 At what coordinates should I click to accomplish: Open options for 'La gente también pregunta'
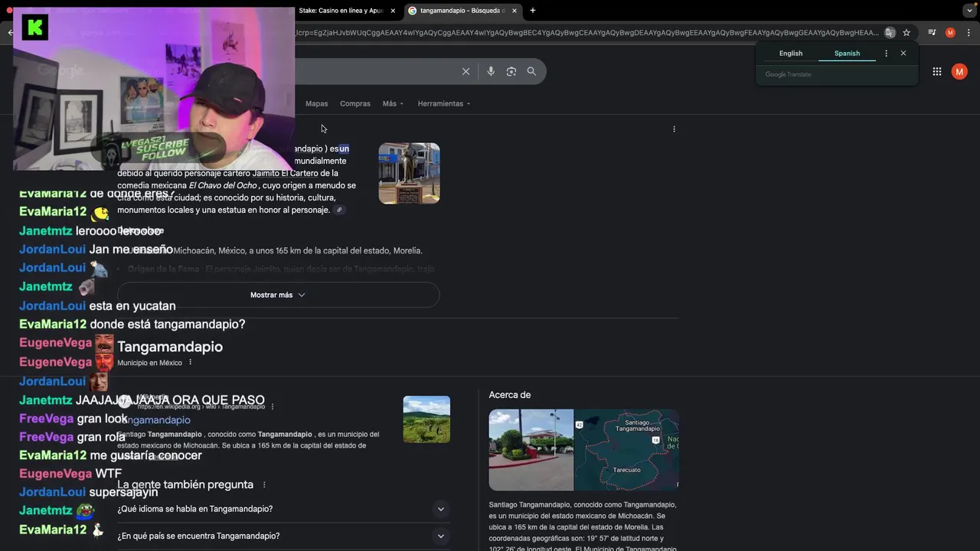pyautogui.click(x=264, y=484)
